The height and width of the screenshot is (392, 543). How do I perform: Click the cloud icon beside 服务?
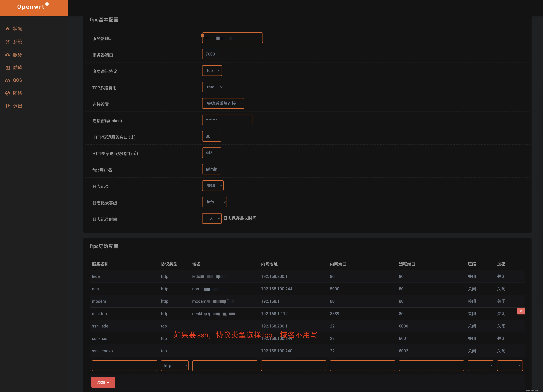coord(7,55)
